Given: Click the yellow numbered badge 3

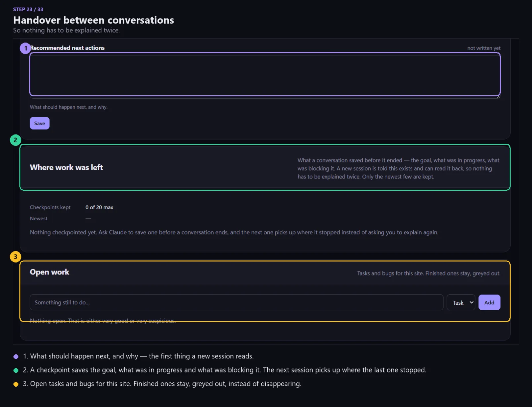Looking at the screenshot, I should pyautogui.click(x=15, y=256).
